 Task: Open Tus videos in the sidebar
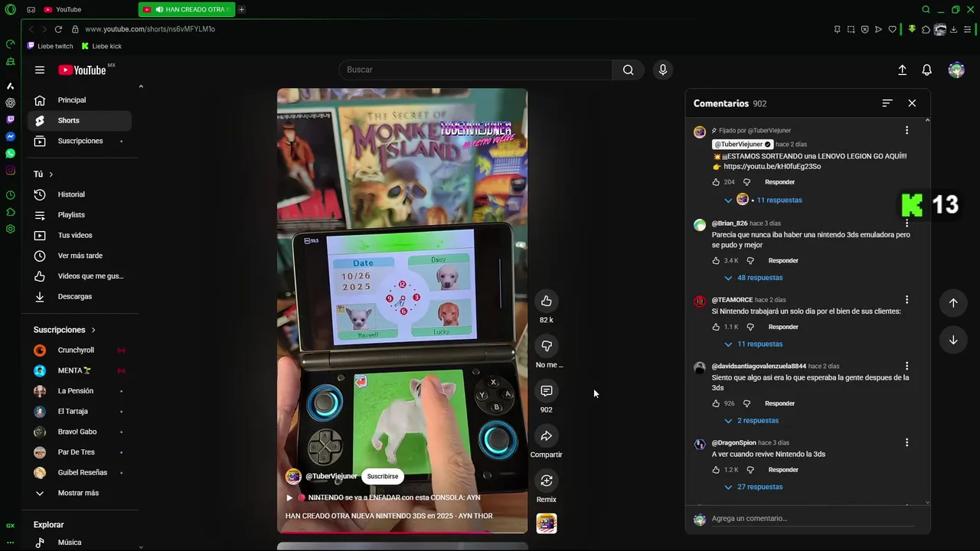(80, 235)
